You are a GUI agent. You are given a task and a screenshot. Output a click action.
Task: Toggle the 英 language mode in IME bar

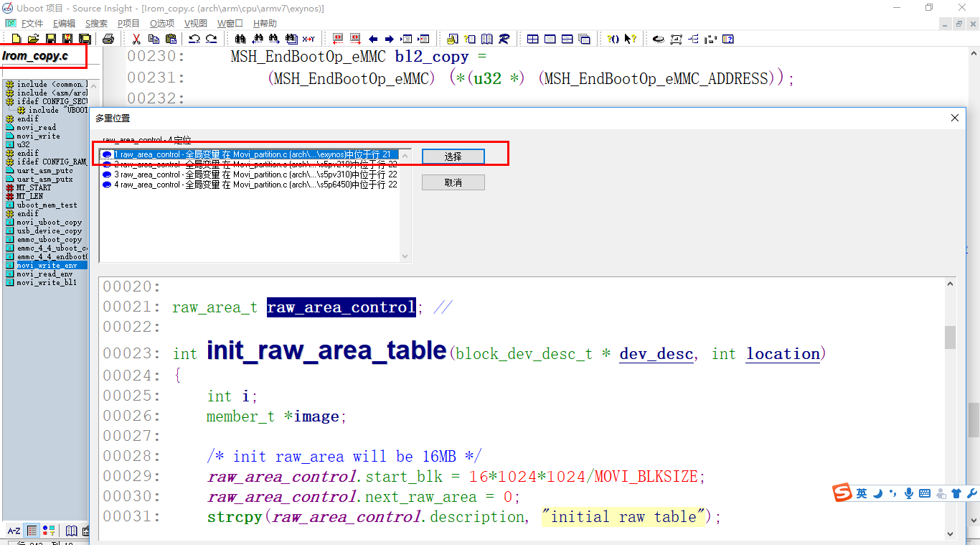point(862,493)
